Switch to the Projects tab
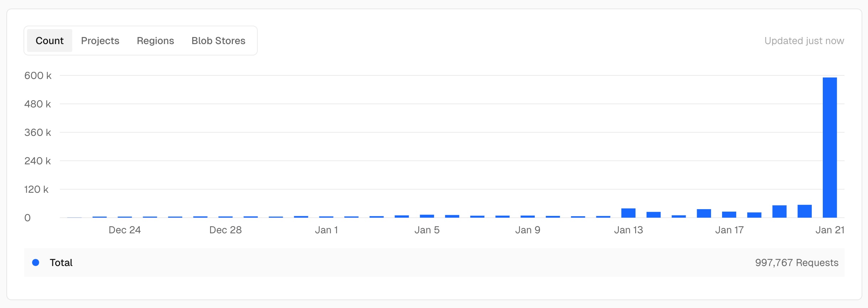868x308 pixels. [x=100, y=41]
